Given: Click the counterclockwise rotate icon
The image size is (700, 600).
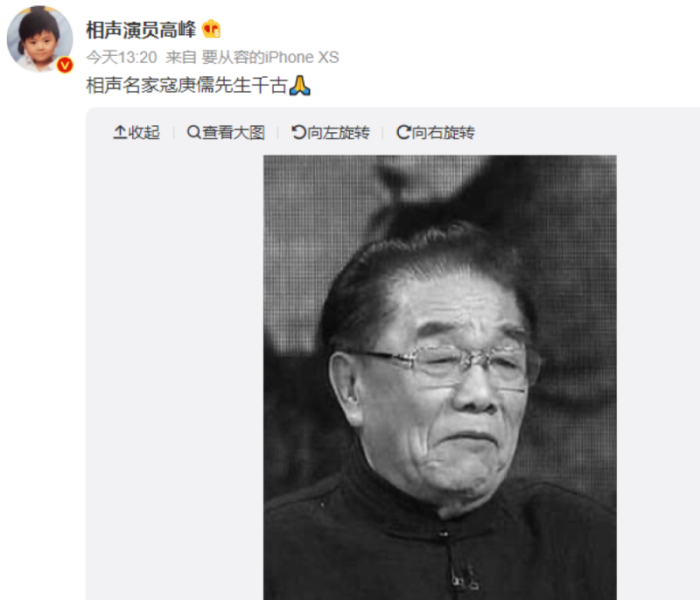Looking at the screenshot, I should coord(298,132).
